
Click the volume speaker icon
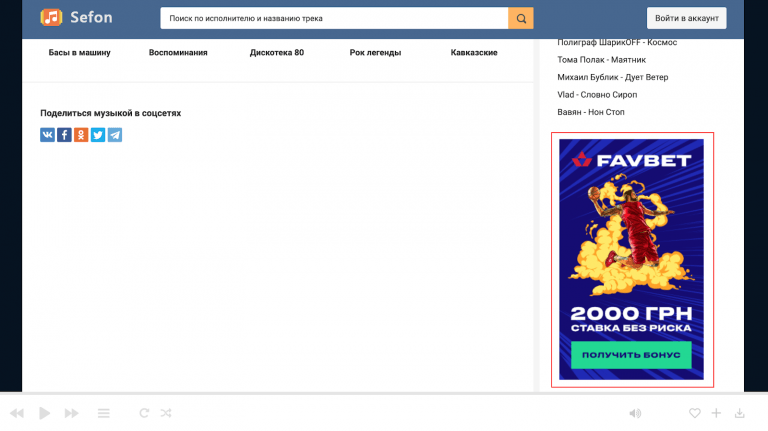coord(635,413)
